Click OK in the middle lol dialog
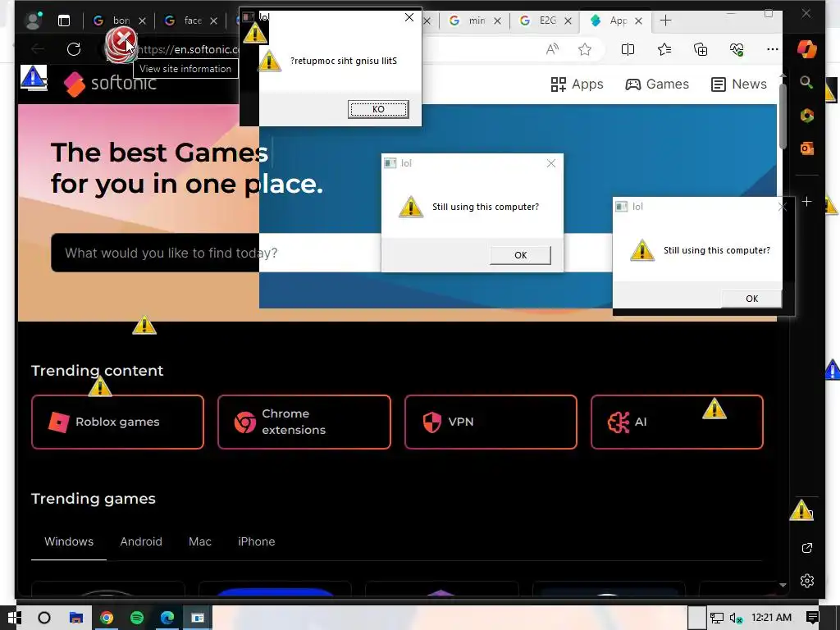This screenshot has height=630, width=840. point(520,255)
